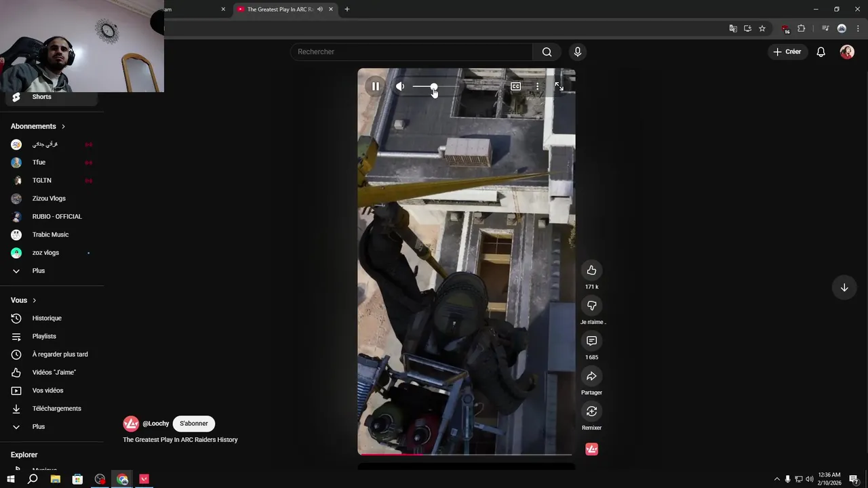The width and height of the screenshot is (868, 488).
Task: Open the Créer create button
Action: click(787, 52)
